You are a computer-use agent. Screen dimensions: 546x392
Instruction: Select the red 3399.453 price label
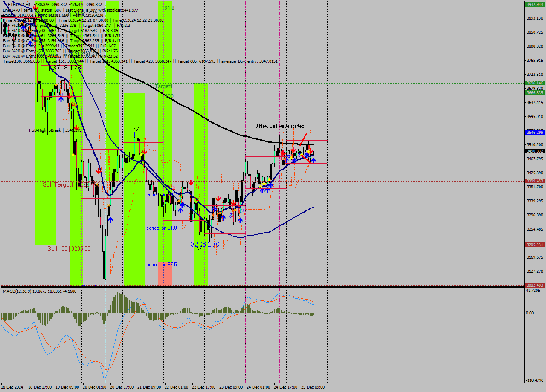(x=535, y=181)
